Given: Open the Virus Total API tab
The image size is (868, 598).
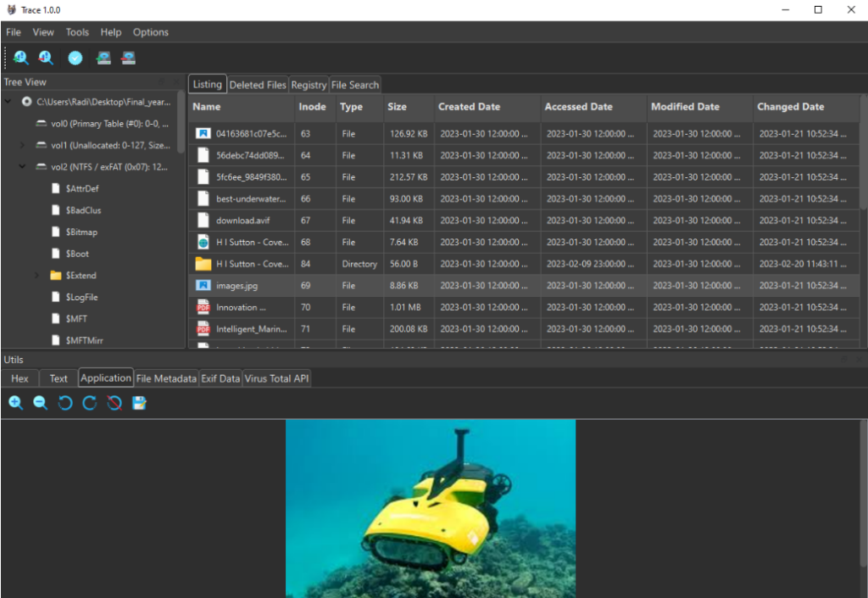Looking at the screenshot, I should (x=276, y=378).
